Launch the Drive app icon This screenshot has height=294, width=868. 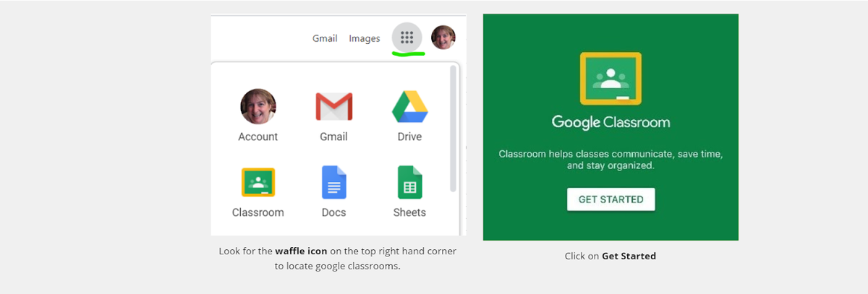409,107
